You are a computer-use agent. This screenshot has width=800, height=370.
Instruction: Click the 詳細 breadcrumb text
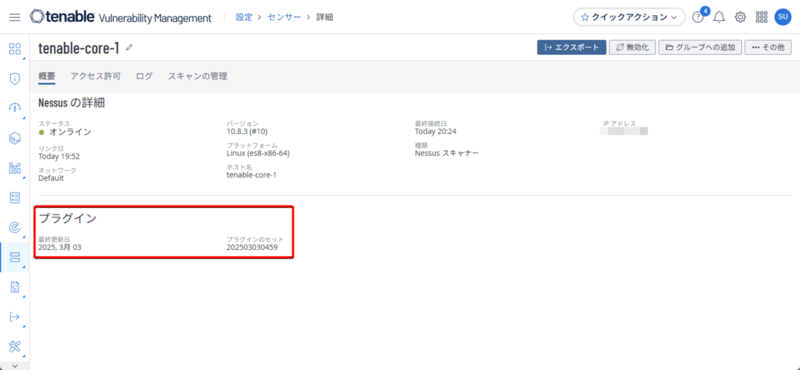coord(324,17)
